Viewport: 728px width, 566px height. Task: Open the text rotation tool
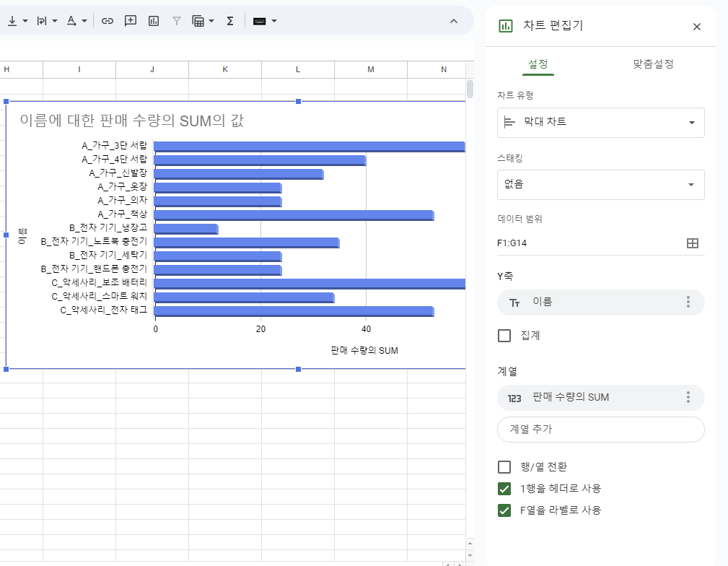click(x=42, y=21)
